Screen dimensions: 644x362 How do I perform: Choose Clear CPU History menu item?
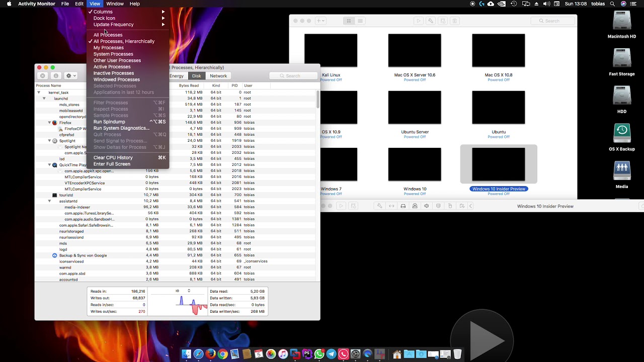tap(129, 158)
